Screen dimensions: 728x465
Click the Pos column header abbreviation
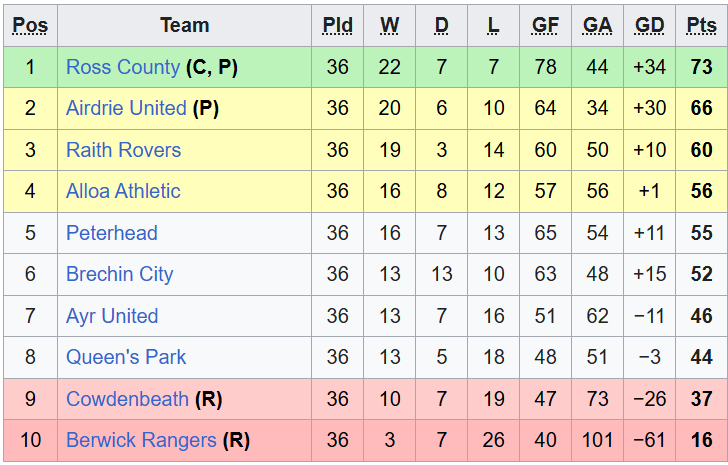[x=30, y=25]
